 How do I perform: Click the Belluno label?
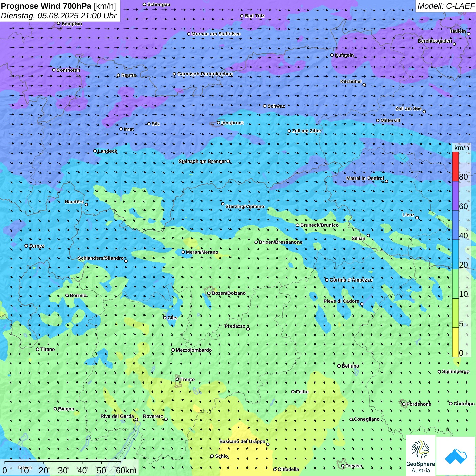350,366
